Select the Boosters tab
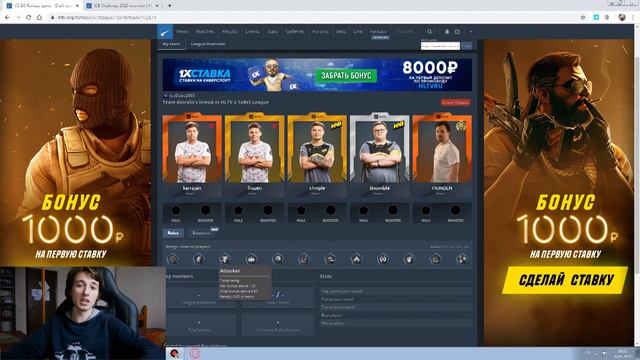 [x=201, y=233]
